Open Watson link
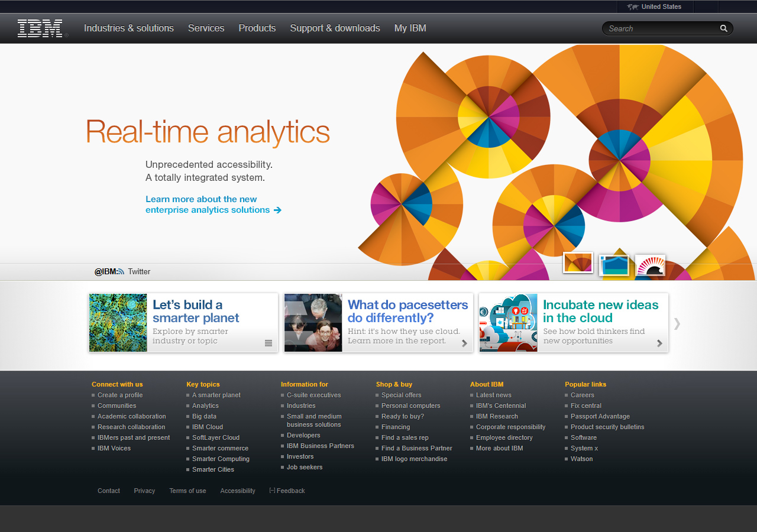 (x=581, y=459)
